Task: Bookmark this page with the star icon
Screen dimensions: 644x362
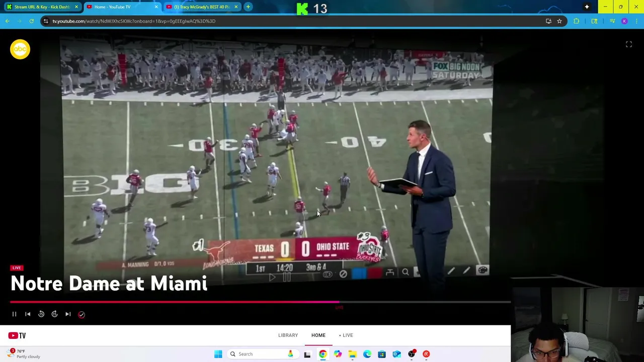Action: coord(559,21)
